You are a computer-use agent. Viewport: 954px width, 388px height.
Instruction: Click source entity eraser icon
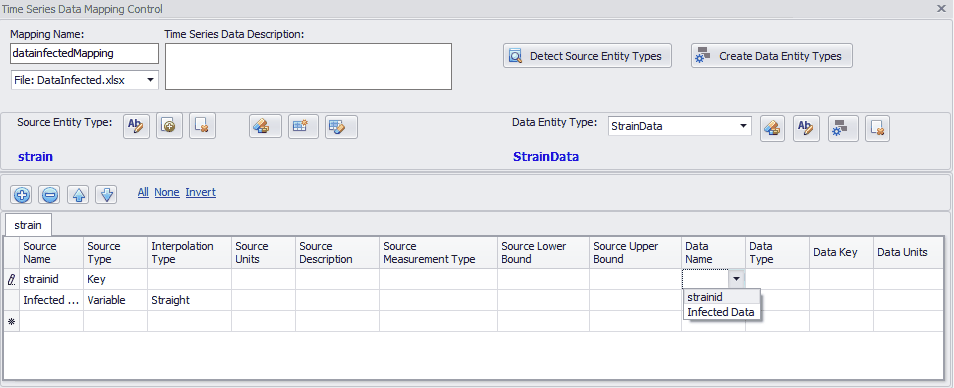tap(265, 126)
